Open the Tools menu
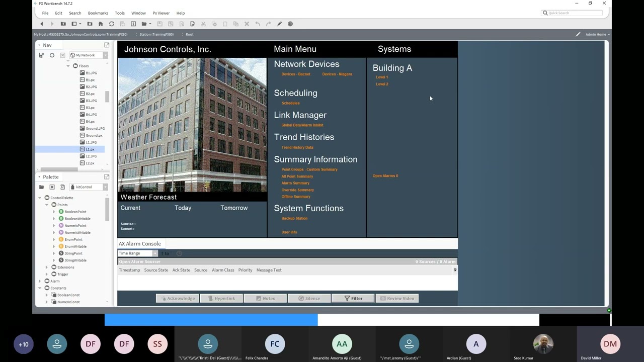Viewport: 644px width, 362px height. tap(120, 13)
